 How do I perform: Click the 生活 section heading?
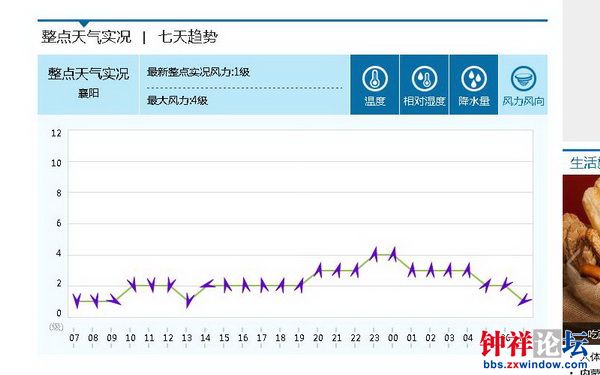[x=585, y=163]
